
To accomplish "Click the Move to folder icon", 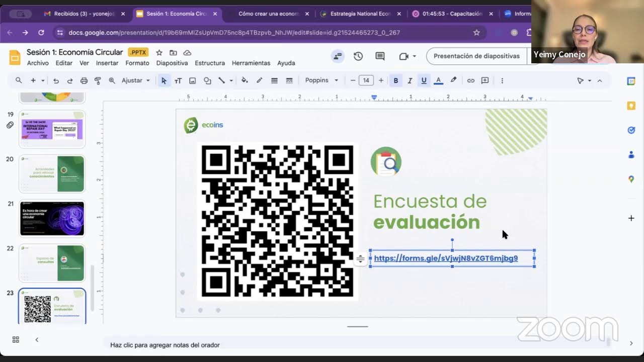I will (x=173, y=52).
